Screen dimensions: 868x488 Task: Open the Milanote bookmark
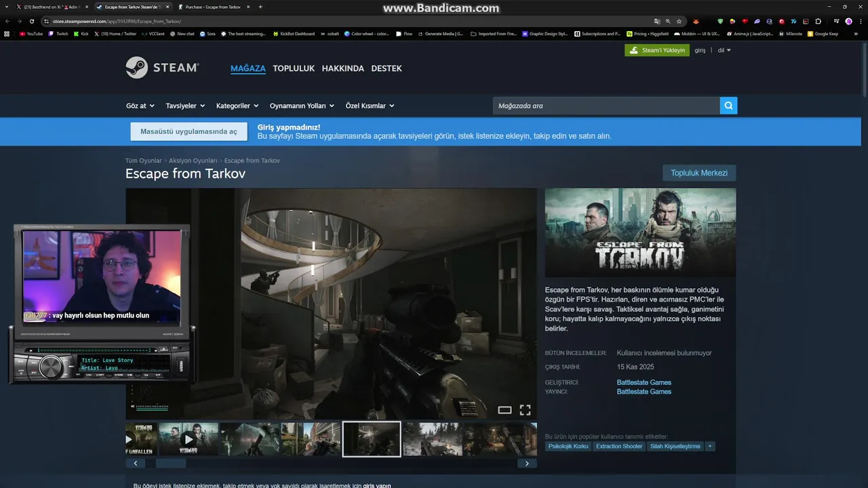pyautogui.click(x=790, y=33)
